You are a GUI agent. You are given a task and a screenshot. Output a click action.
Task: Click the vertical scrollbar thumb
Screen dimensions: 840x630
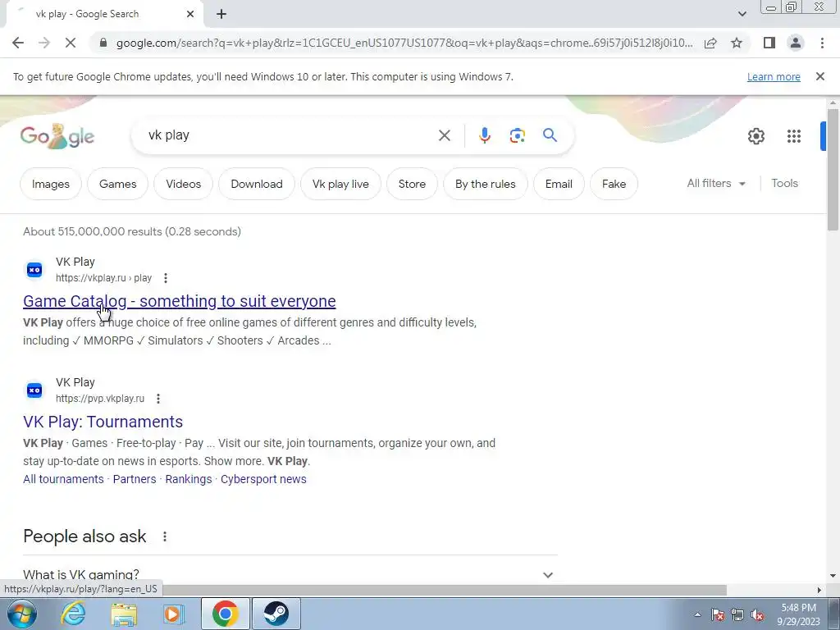point(833,169)
